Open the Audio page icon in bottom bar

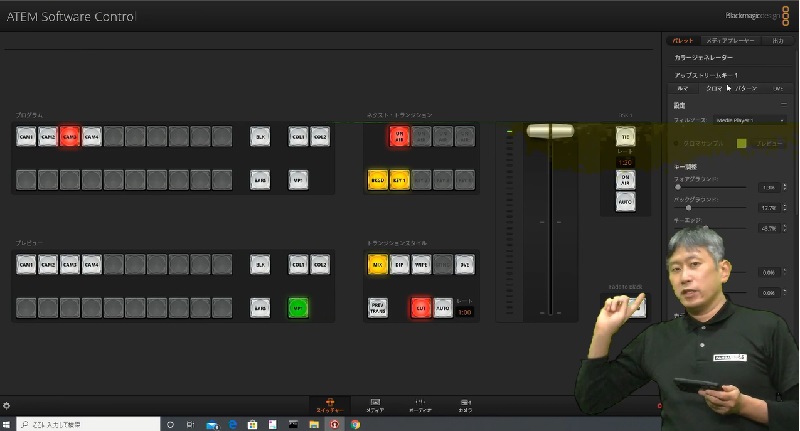pyautogui.click(x=420, y=406)
